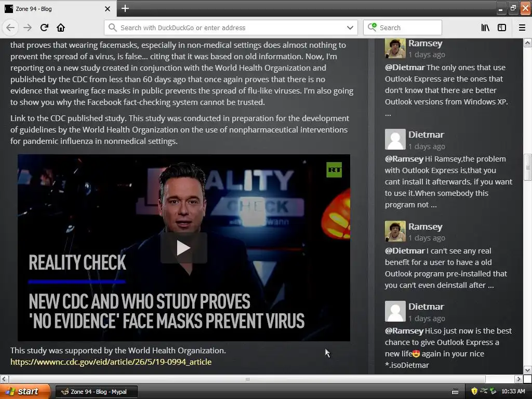Open the browser hamburger menu

(x=522, y=28)
